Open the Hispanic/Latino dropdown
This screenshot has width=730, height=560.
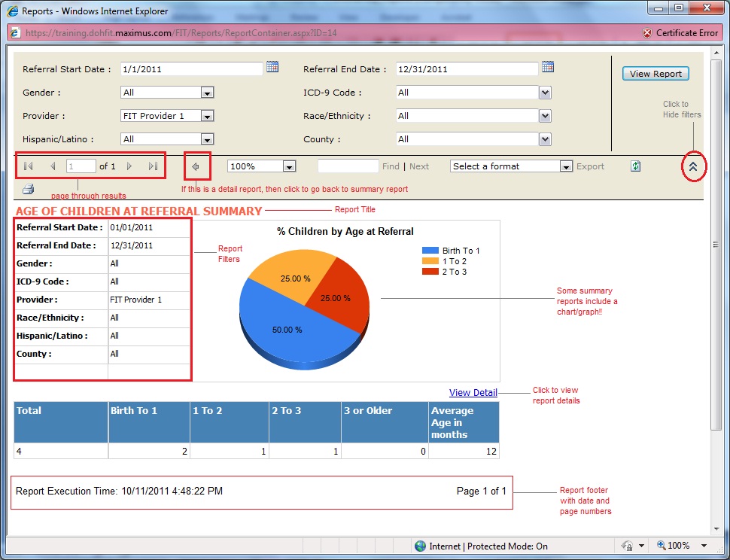click(x=208, y=139)
